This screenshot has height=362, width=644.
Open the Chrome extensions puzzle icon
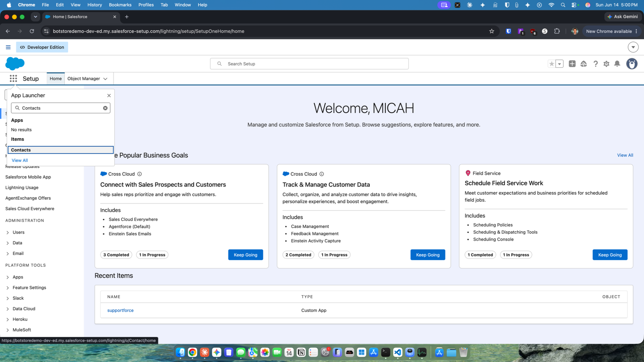557,31
